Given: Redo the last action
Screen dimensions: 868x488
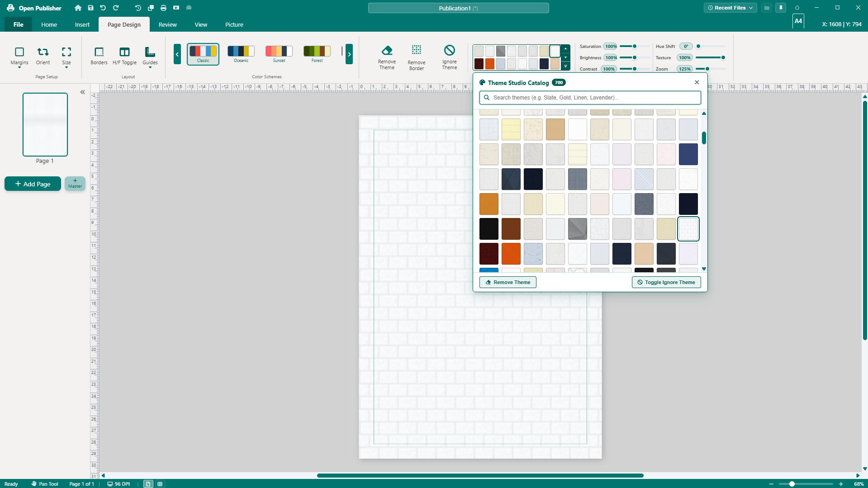Looking at the screenshot, I should (x=116, y=8).
